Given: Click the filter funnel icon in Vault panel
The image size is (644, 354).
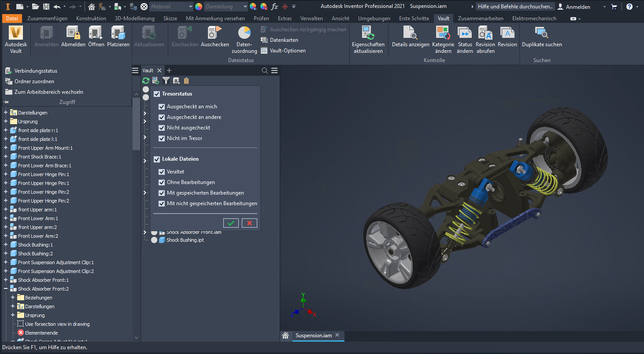Looking at the screenshot, I should (166, 81).
